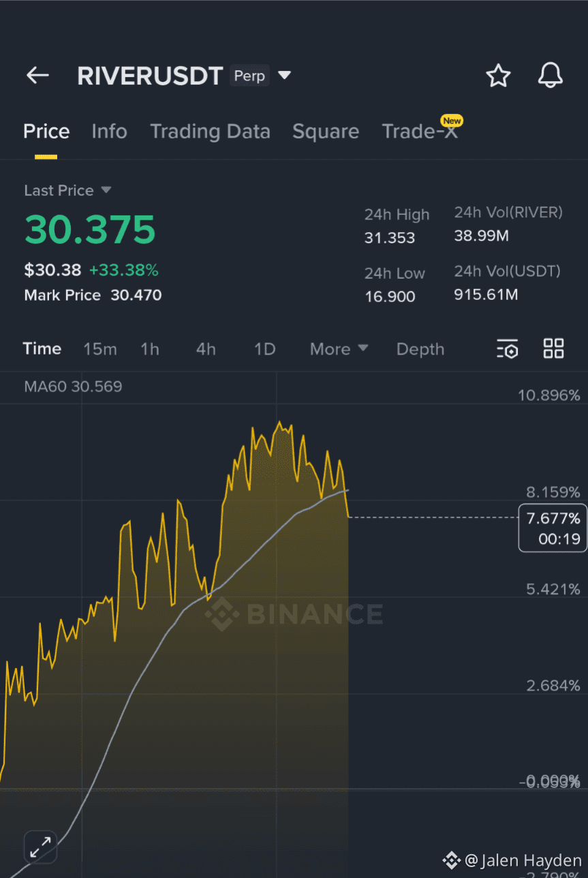Tap the MA60 30.569 indicator label
588x878 pixels.
tap(73, 387)
